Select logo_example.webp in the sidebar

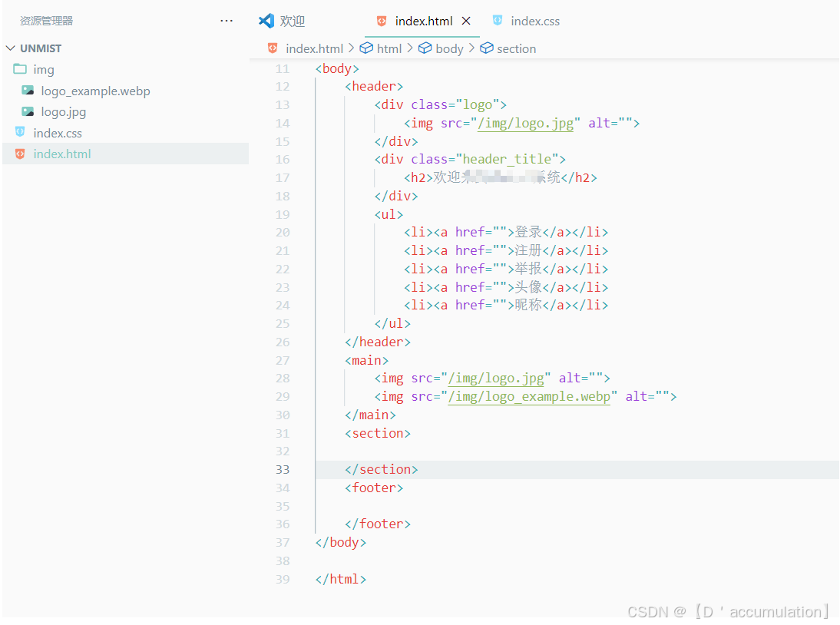pyautogui.click(x=95, y=91)
